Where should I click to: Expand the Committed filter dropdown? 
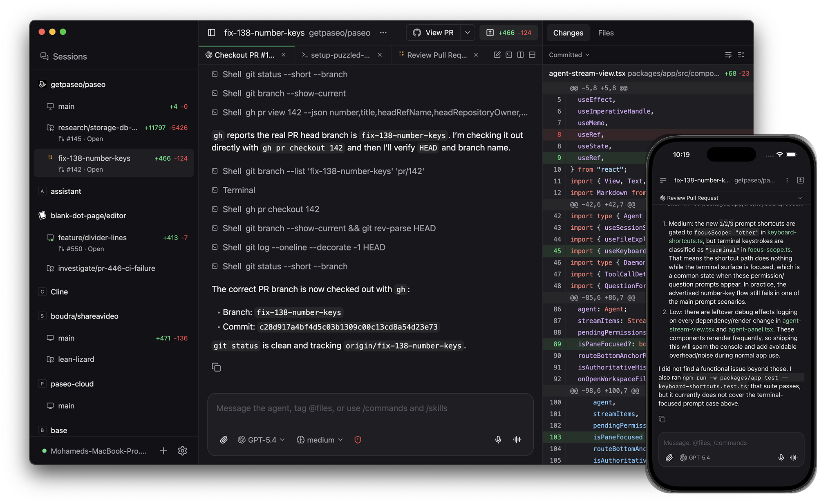pos(569,55)
